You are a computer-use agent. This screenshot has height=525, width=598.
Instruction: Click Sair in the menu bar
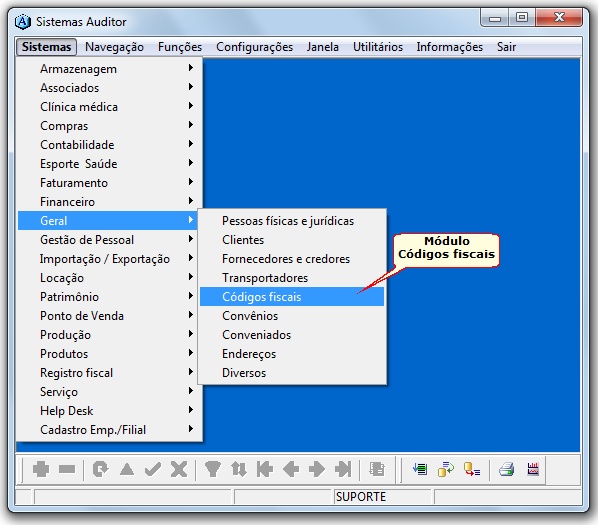coord(506,47)
